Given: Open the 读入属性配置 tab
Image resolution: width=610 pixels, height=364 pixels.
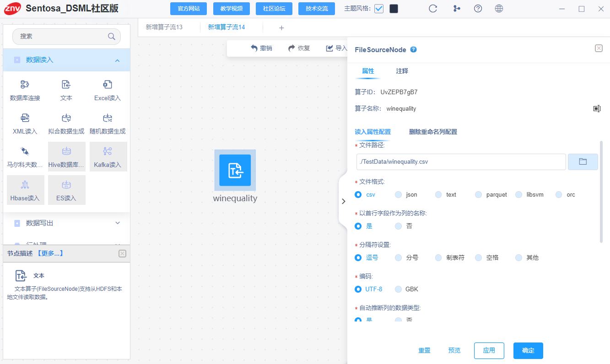Looking at the screenshot, I should click(372, 132).
